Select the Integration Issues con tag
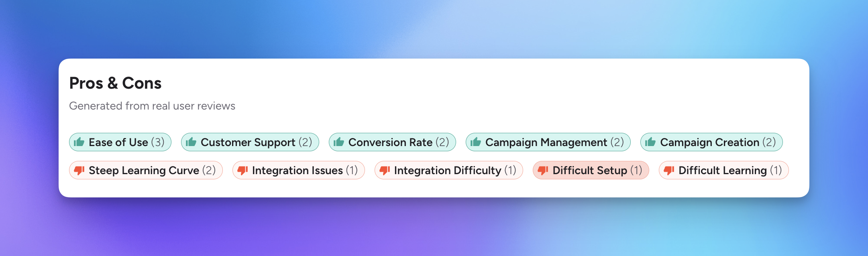 pos(298,170)
